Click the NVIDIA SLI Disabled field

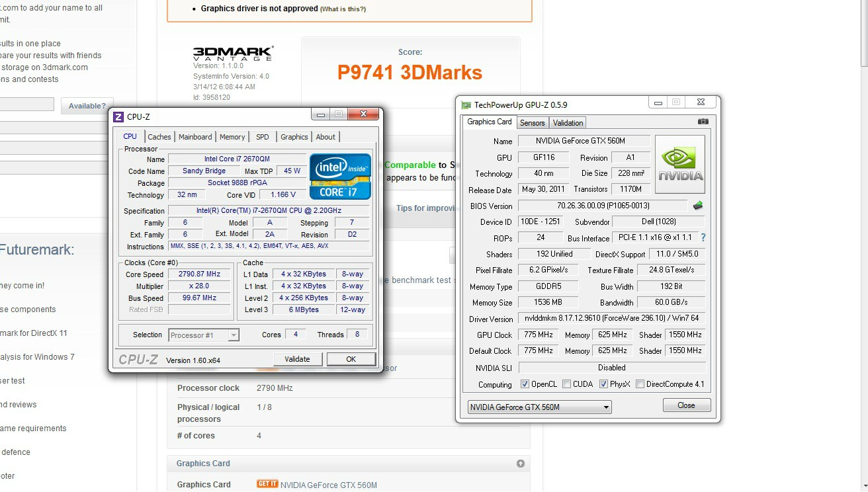click(612, 368)
